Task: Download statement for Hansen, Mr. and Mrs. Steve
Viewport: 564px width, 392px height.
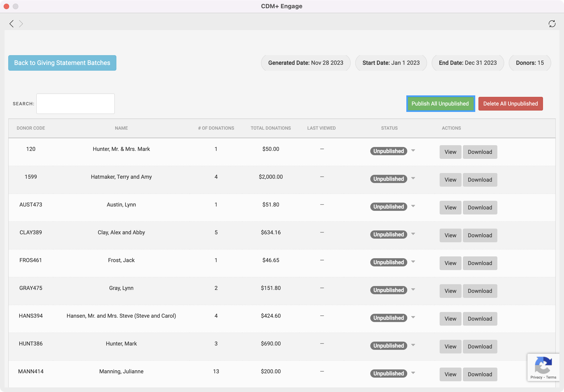Action: 480,319
